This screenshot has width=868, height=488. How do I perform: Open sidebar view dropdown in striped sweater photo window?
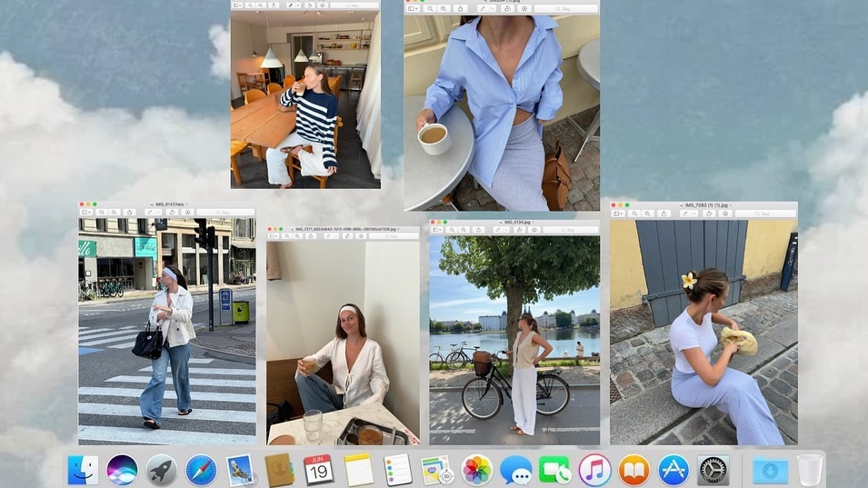237,5
